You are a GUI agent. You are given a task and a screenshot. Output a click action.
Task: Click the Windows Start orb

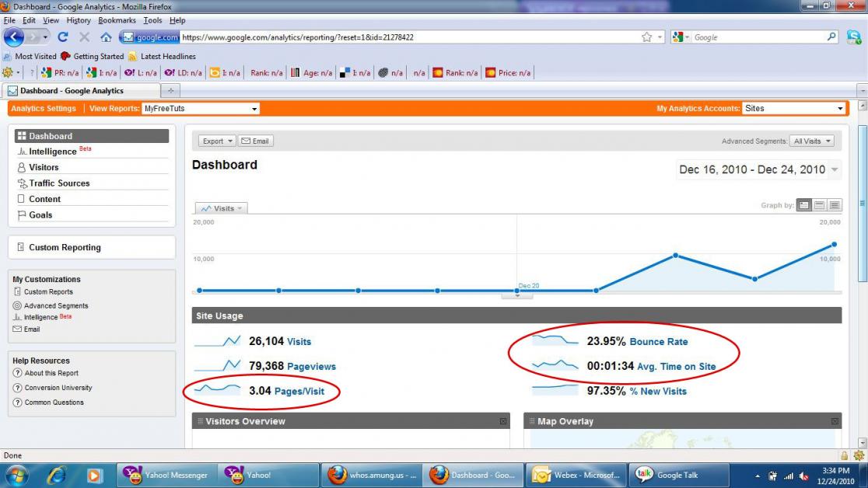pos(16,476)
